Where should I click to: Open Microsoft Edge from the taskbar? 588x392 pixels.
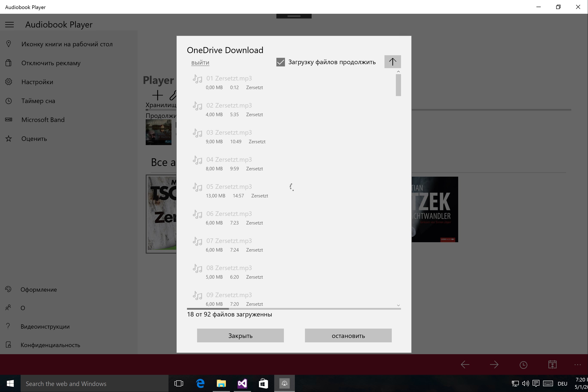[200, 383]
